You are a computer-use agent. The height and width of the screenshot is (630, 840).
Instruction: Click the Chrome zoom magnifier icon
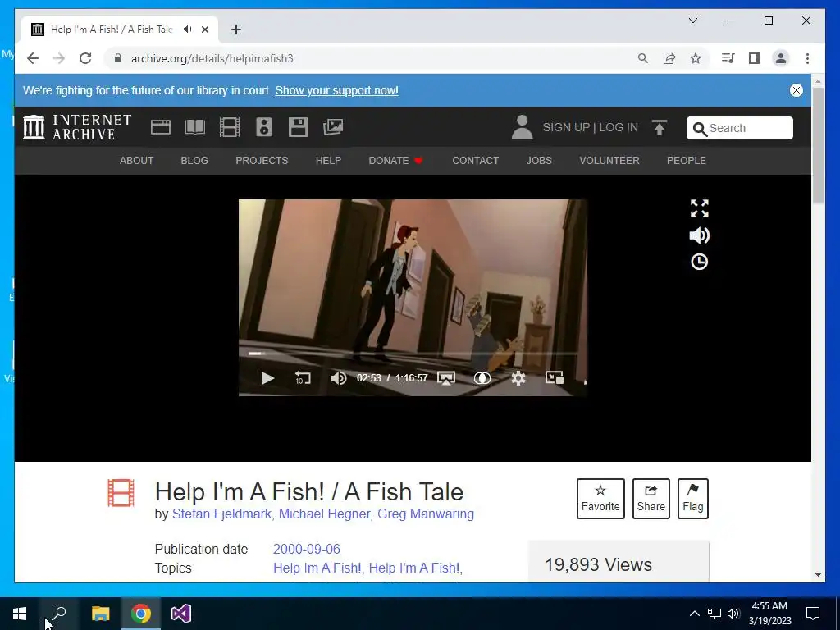[x=643, y=58]
